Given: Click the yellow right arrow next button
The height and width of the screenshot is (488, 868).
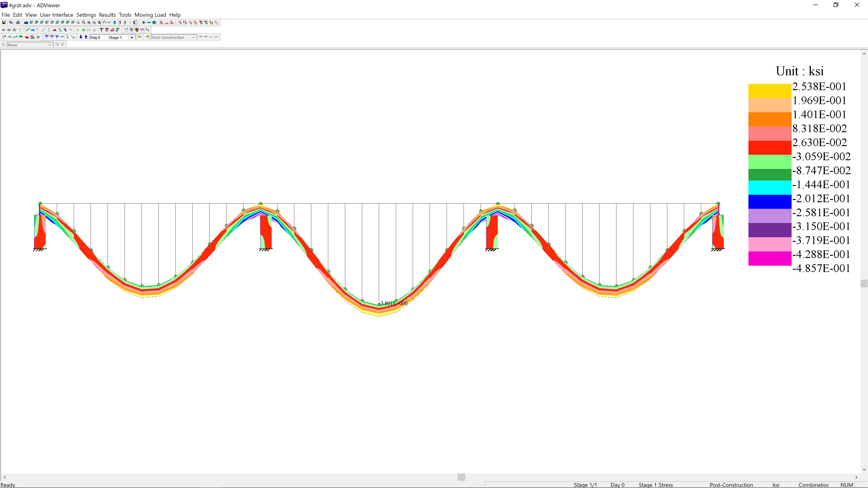Looking at the screenshot, I should pos(148,37).
